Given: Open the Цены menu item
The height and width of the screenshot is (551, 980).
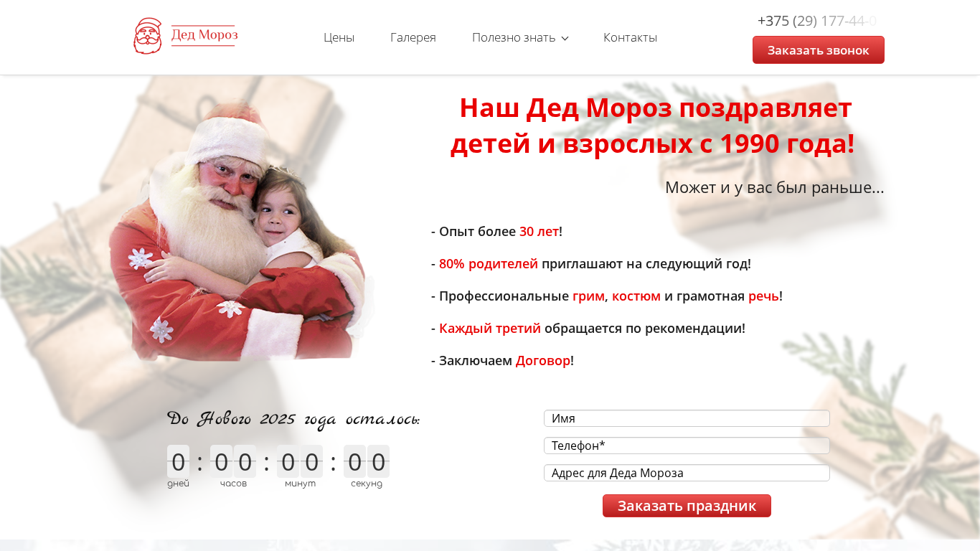Looking at the screenshot, I should click(x=339, y=37).
